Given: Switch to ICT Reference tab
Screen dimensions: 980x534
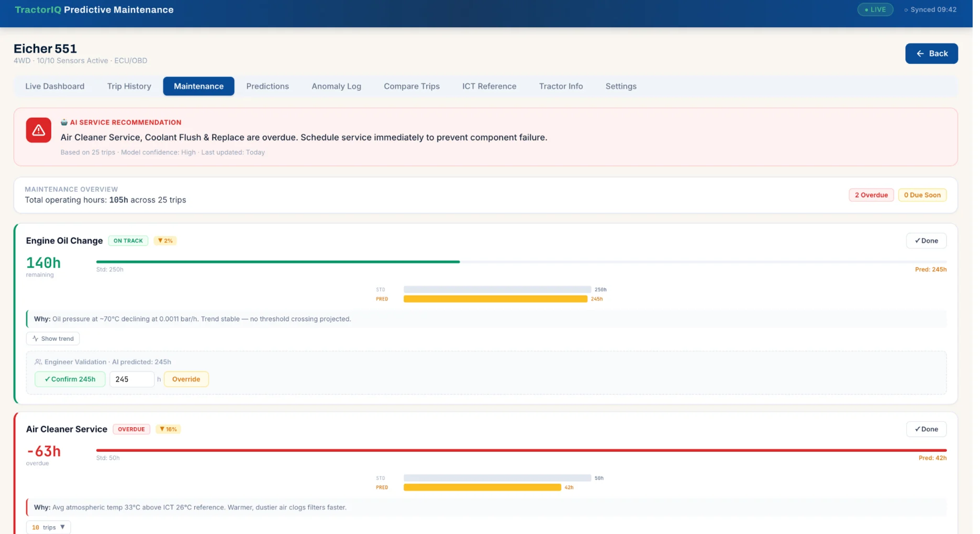Looking at the screenshot, I should 489,86.
